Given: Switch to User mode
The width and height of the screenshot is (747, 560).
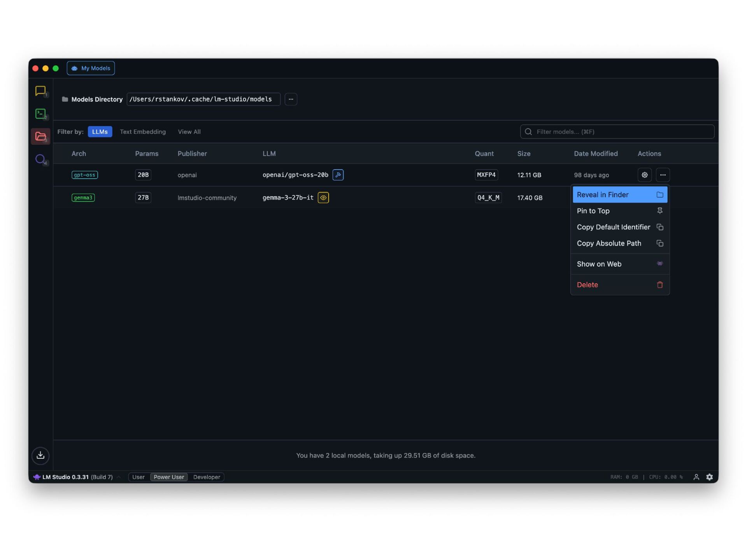Looking at the screenshot, I should (139, 477).
